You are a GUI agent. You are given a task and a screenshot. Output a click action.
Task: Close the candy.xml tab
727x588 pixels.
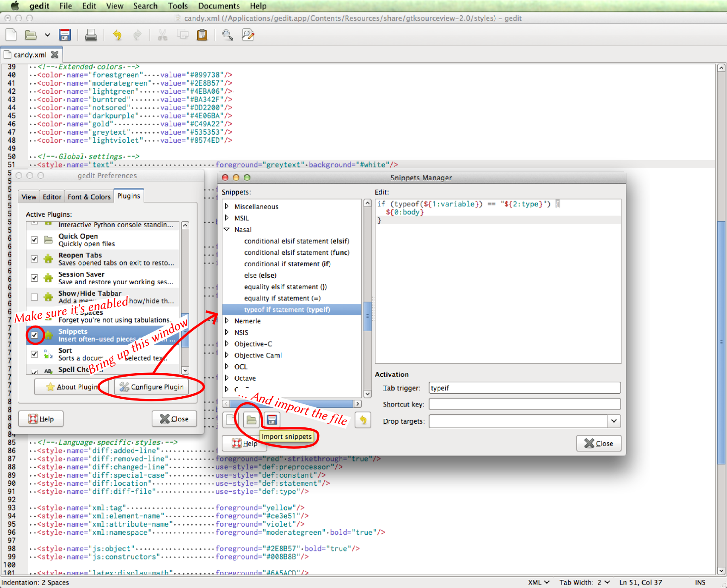[55, 55]
